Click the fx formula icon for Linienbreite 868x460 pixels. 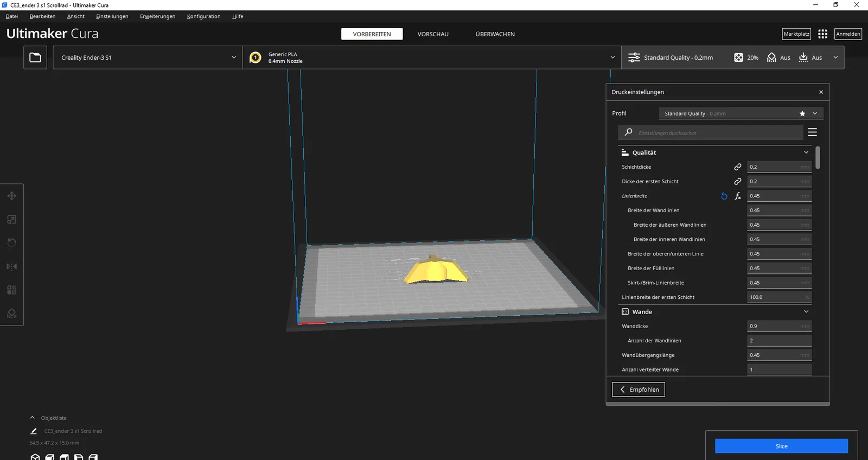coord(738,196)
